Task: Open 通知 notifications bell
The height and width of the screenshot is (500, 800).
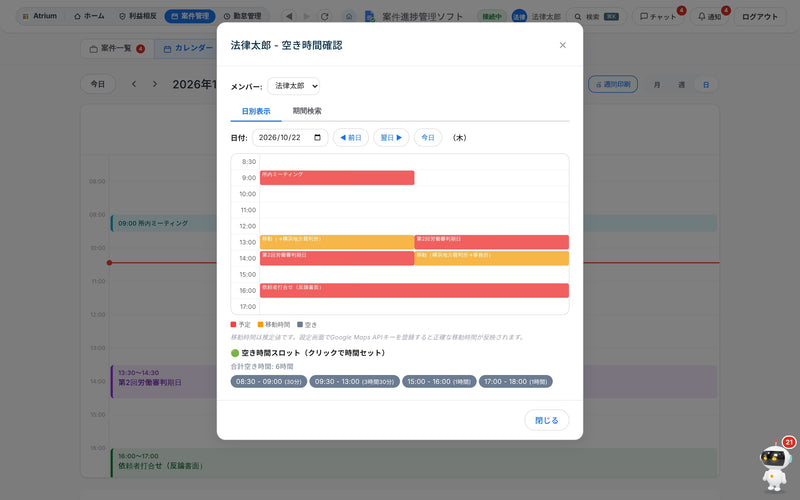Action: coord(710,16)
